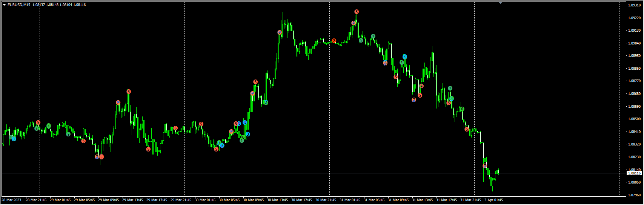The height and width of the screenshot is (205, 644).
Task: Click the 31 Mar 01:45 time label
Action: 350,200
